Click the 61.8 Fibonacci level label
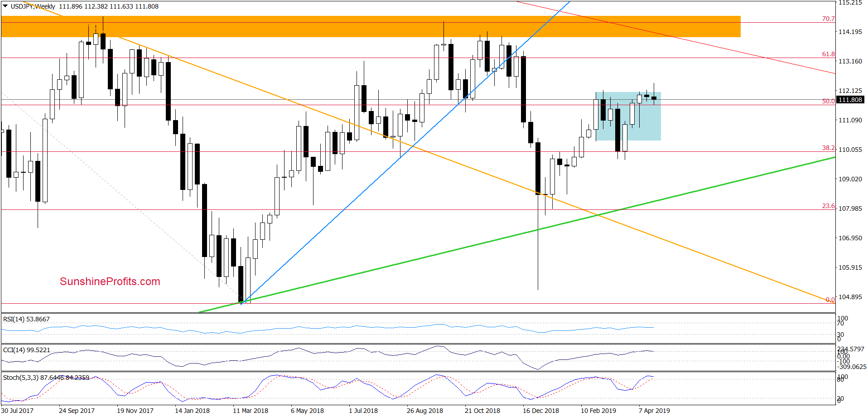This screenshot has height=417, width=868. 828,54
